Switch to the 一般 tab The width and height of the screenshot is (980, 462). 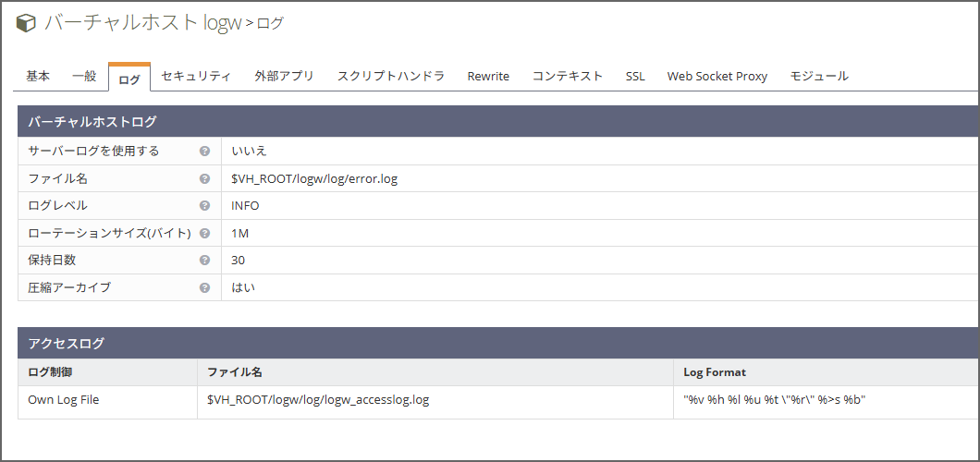[84, 76]
